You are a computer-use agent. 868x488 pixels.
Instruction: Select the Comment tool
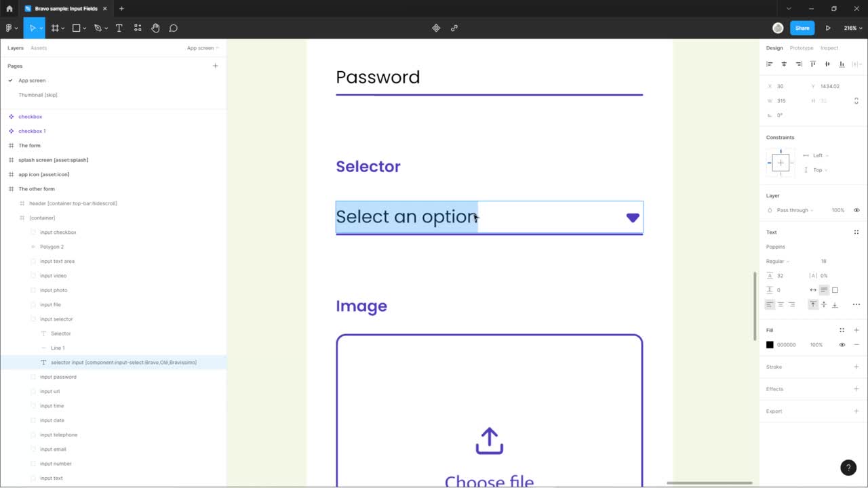point(173,28)
